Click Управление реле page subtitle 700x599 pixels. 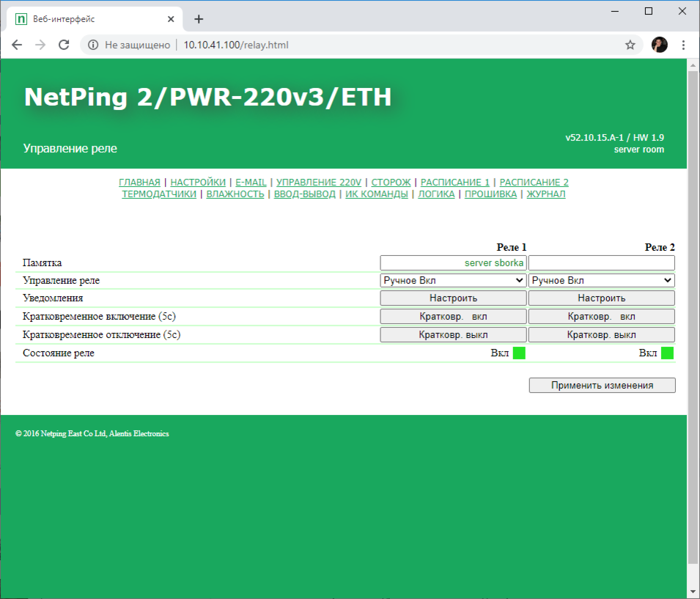point(70,148)
